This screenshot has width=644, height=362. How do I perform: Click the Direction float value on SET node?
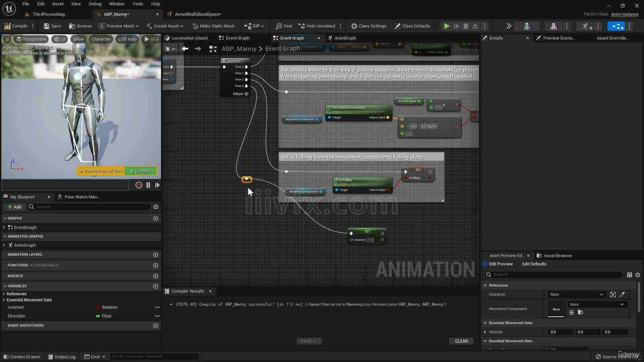point(370,240)
